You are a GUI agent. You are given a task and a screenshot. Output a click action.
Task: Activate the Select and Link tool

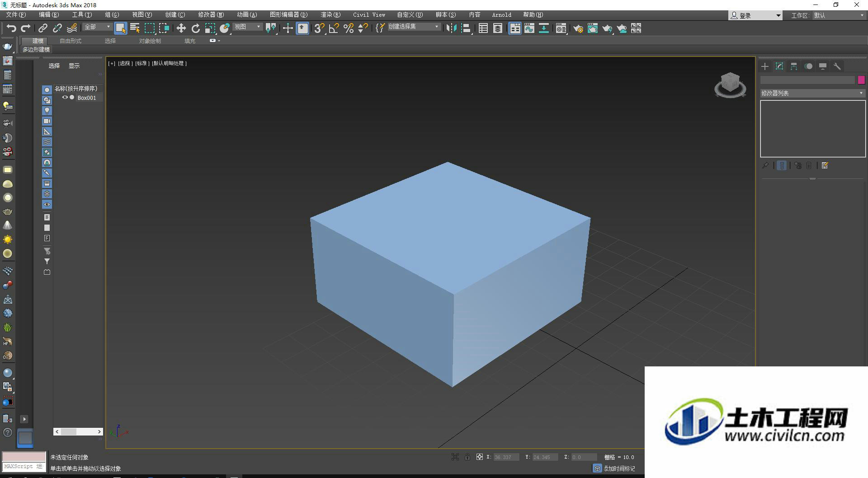[x=43, y=28]
